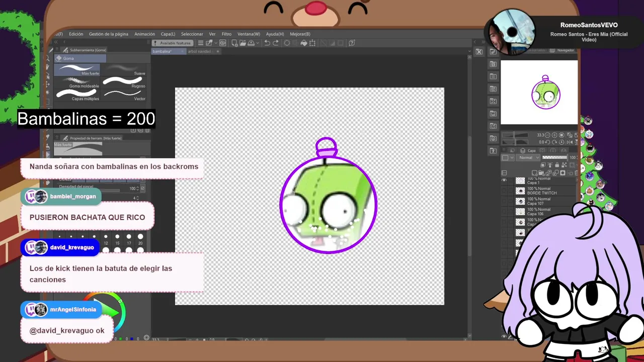Click the command bar hamburger menu icon
644x362 pixels.
click(x=200, y=43)
